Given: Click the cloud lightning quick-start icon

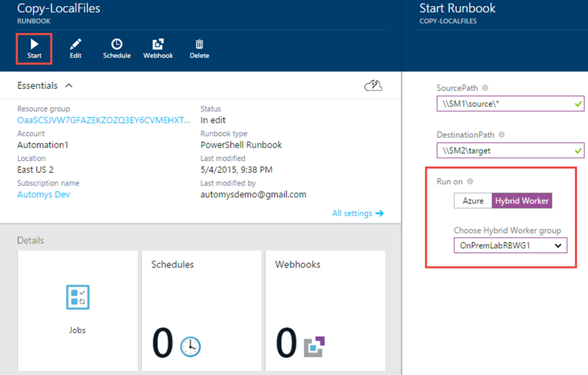Looking at the screenshot, I should [373, 86].
